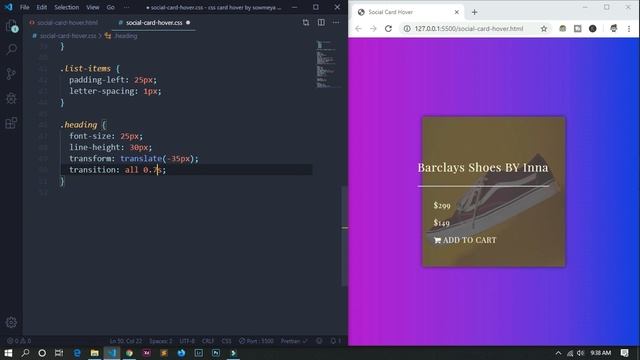Click the Prettier status bar item
Image resolution: width=640 pixels, height=360 pixels.
tap(294, 341)
